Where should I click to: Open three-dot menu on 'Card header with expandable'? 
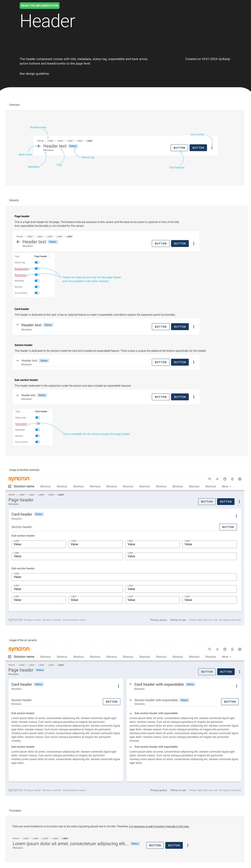pyautogui.click(x=237, y=686)
